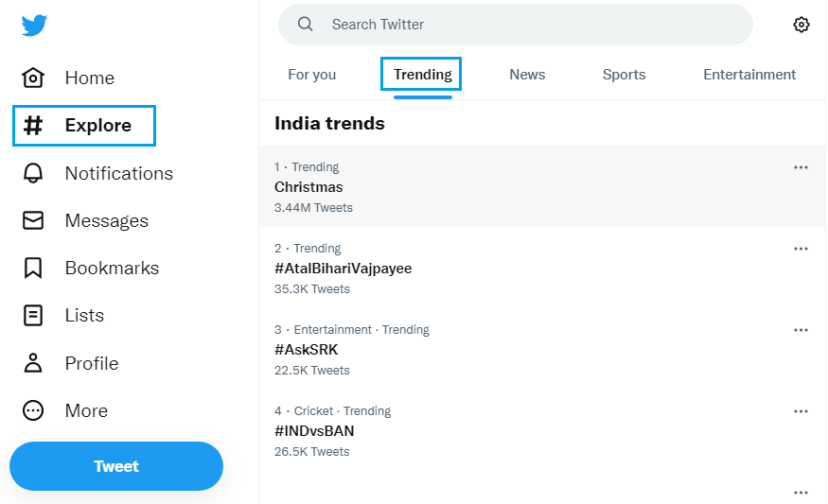Click the Profile person icon
The width and height of the screenshot is (828, 504).
33,363
